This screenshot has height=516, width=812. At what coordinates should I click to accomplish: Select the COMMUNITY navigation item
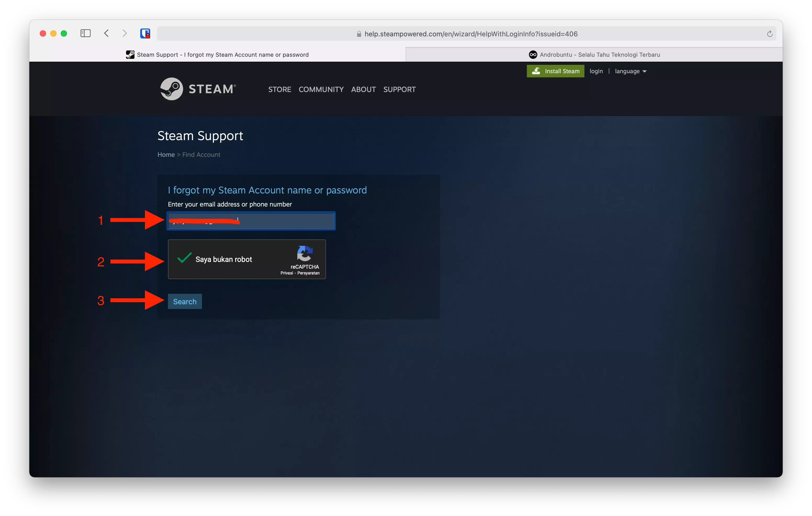(321, 89)
